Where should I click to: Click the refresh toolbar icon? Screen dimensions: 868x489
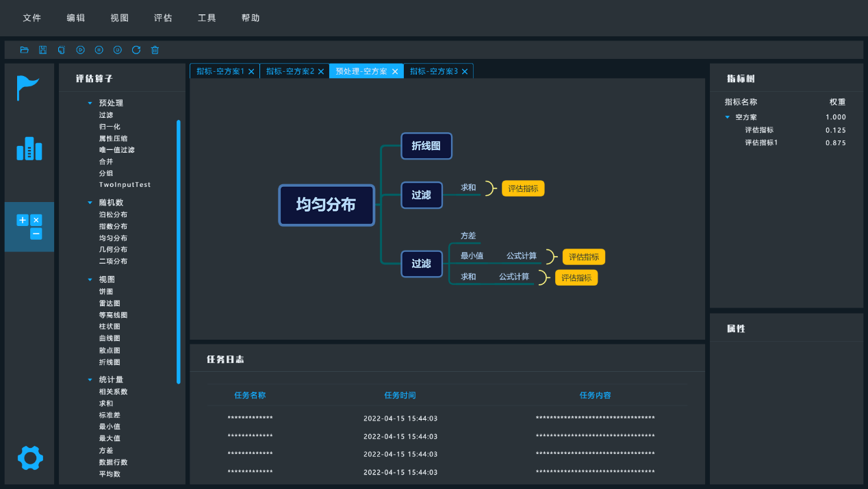(x=136, y=50)
